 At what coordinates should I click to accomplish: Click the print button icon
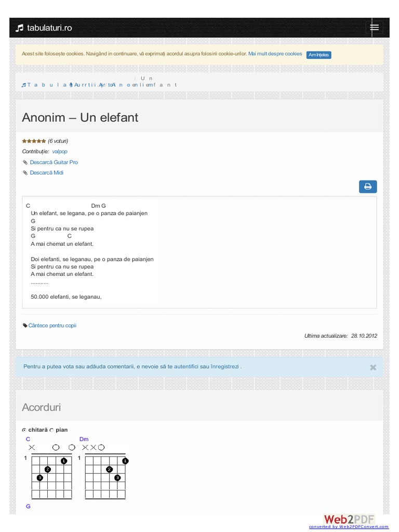tap(368, 187)
